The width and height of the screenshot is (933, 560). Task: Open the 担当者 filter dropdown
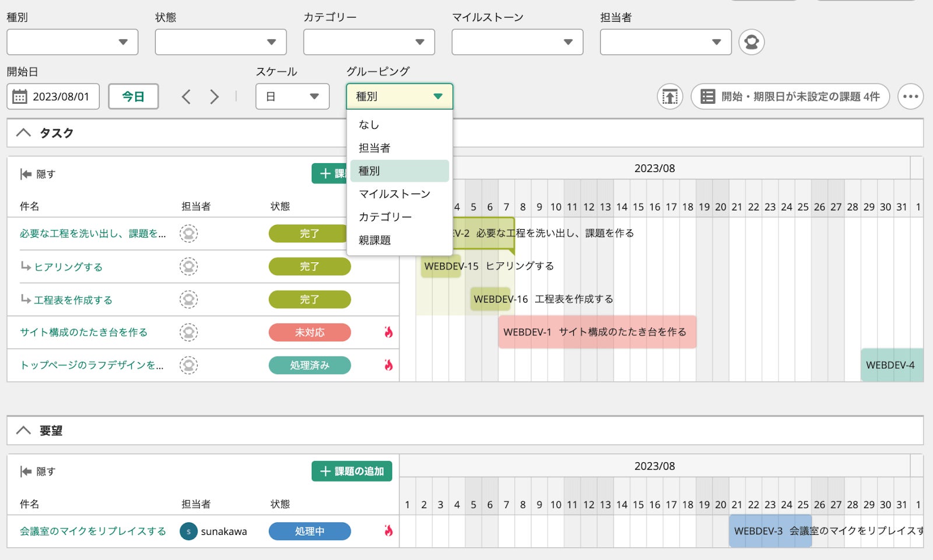pyautogui.click(x=666, y=42)
